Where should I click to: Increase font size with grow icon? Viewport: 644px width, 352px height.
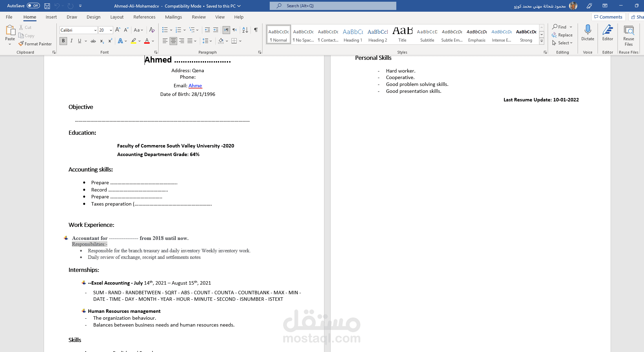point(118,30)
